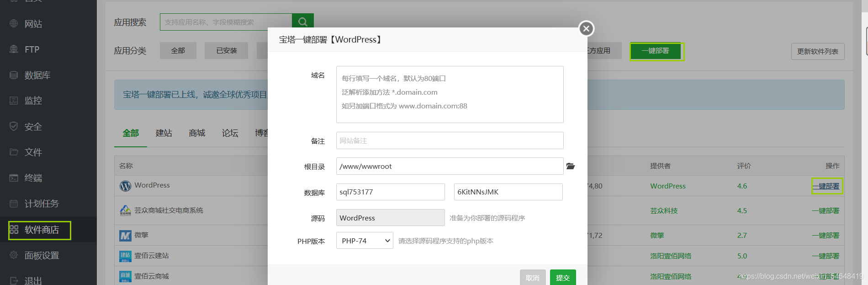
Task: Click the 微擎 app icon
Action: point(125,236)
